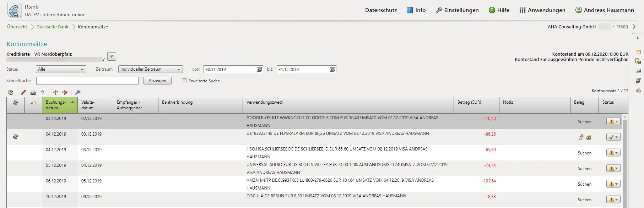Image resolution: width=644 pixels, height=208 pixels.
Task: Open the Hilfe menu
Action: click(499, 10)
